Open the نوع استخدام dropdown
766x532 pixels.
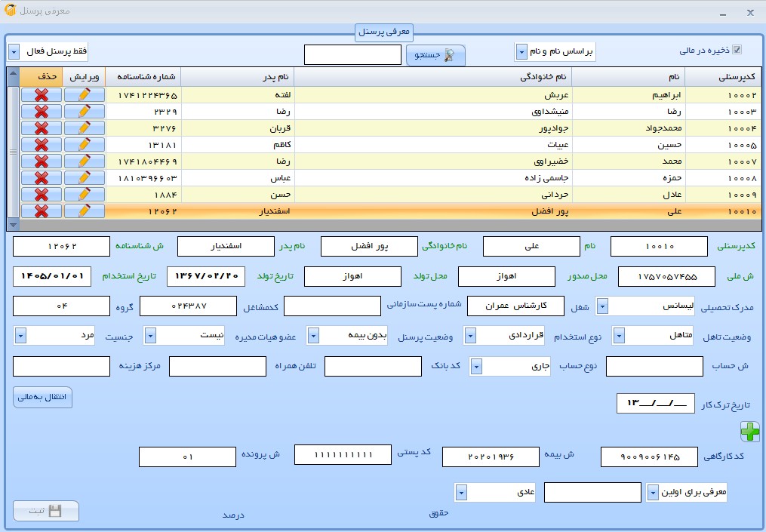tap(470, 336)
